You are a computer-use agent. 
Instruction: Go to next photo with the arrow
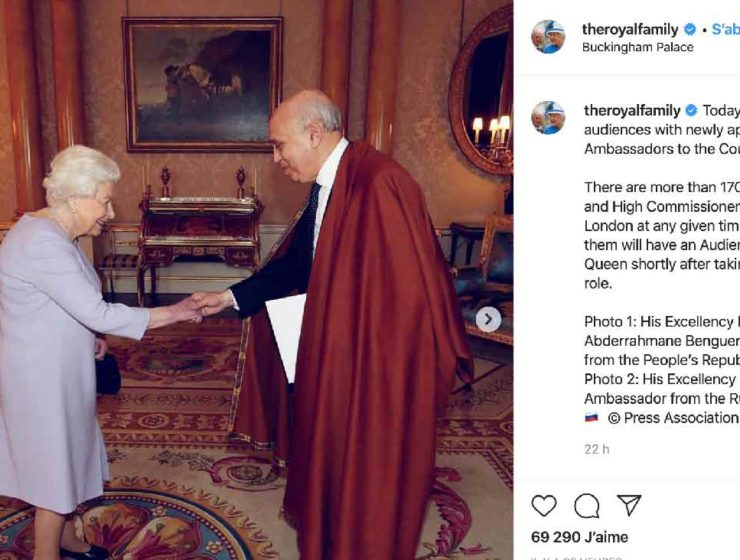(488, 320)
